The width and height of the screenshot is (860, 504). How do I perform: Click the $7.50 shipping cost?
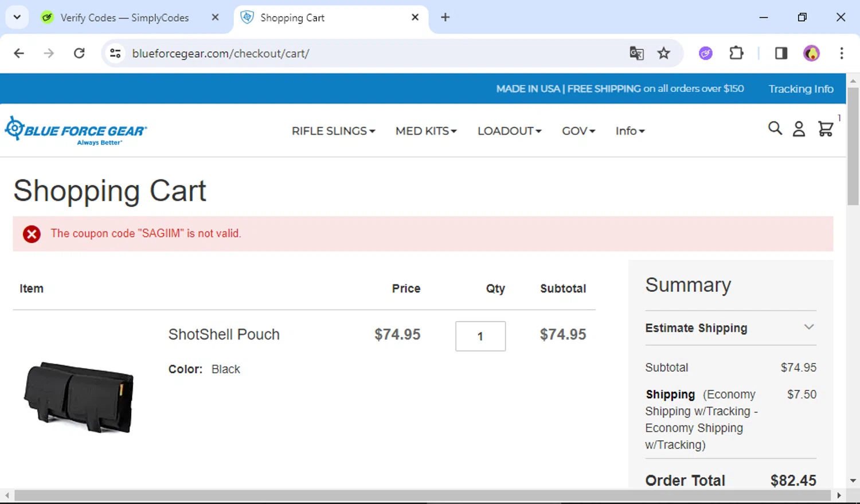(802, 394)
